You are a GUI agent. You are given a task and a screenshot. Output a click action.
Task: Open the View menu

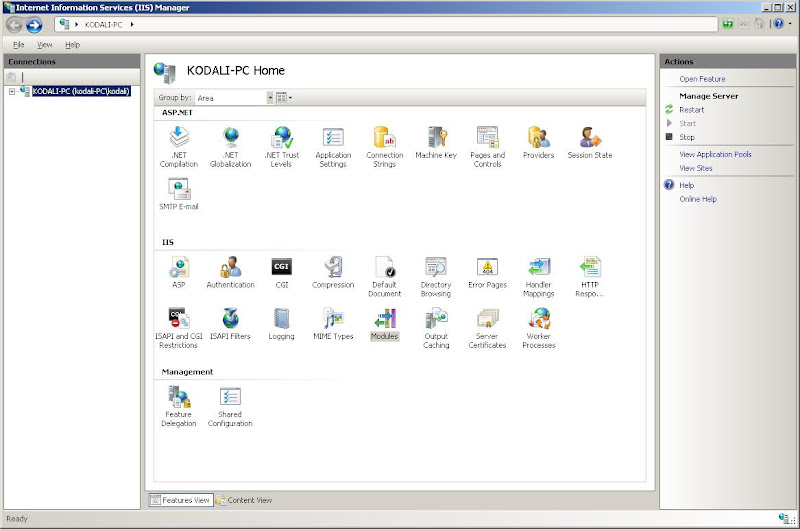(45, 45)
